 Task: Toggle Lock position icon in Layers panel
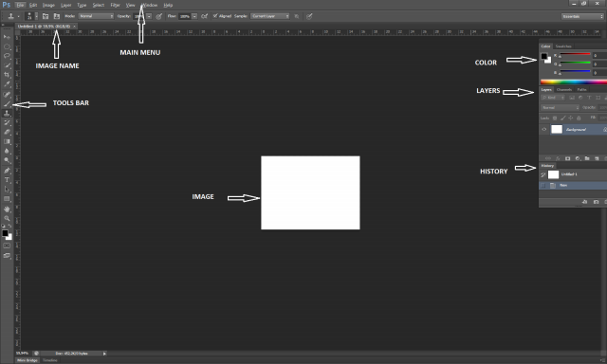tap(571, 118)
